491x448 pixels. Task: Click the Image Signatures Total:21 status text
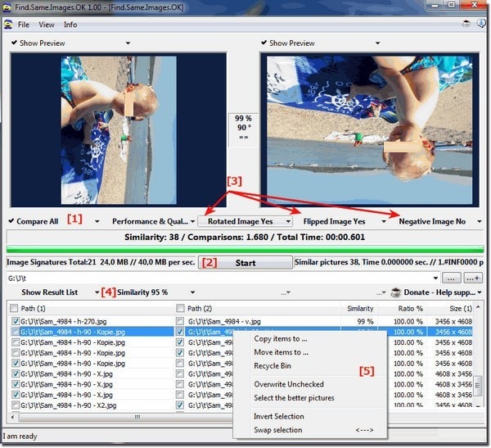[101, 262]
